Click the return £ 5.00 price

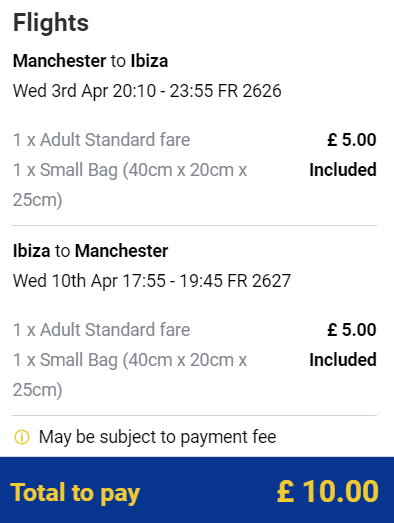pos(352,330)
